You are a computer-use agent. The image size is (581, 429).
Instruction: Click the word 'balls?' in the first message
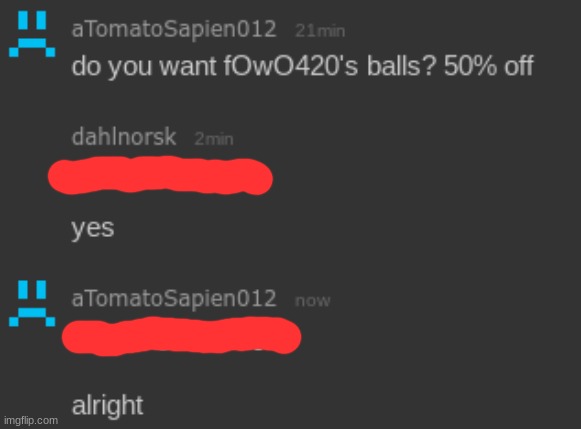(x=400, y=66)
